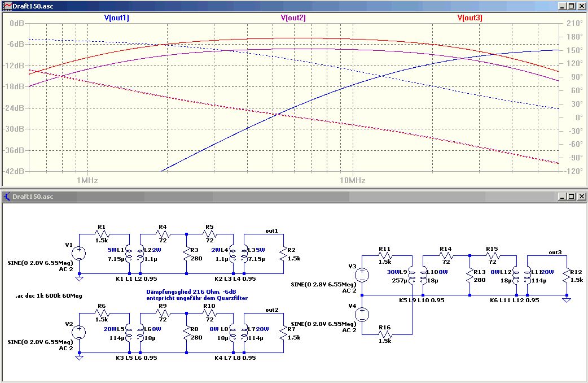Select the V(out2) trace label
This screenshot has height=383, width=588.
point(293,18)
